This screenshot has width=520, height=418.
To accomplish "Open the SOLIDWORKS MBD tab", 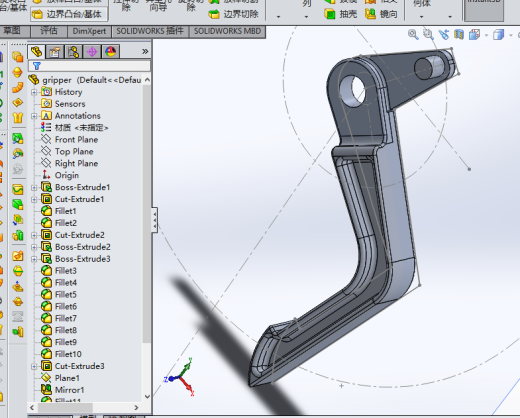I will click(x=227, y=31).
